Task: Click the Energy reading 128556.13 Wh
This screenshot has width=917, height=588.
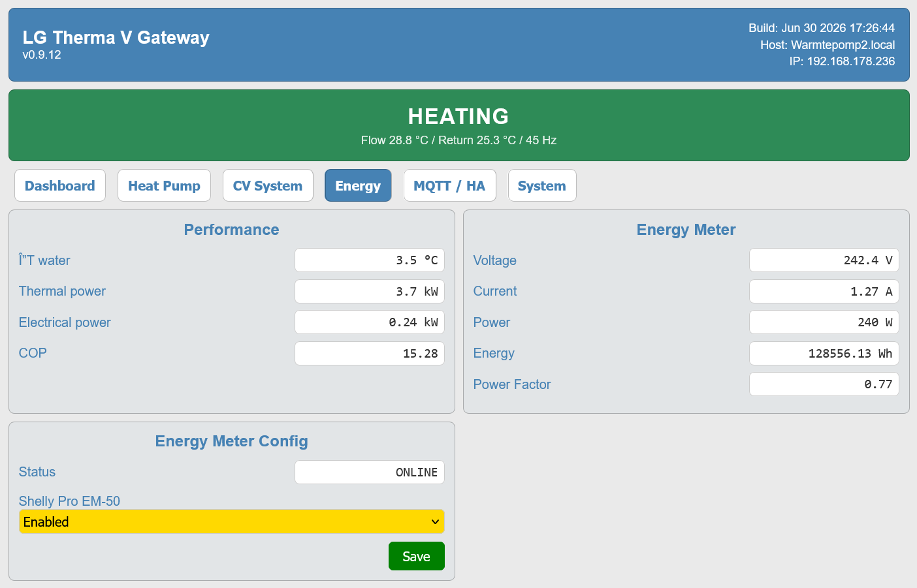Action: 824,353
